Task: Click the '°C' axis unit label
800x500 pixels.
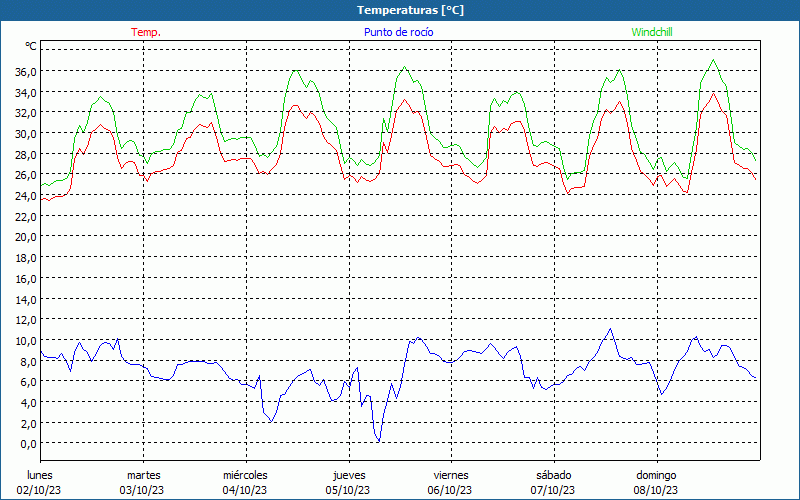Action: coord(31,46)
